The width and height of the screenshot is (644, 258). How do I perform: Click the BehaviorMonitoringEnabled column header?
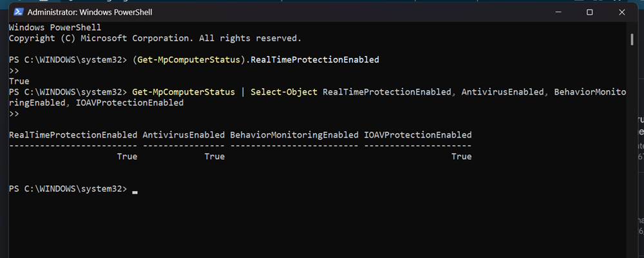coord(294,135)
